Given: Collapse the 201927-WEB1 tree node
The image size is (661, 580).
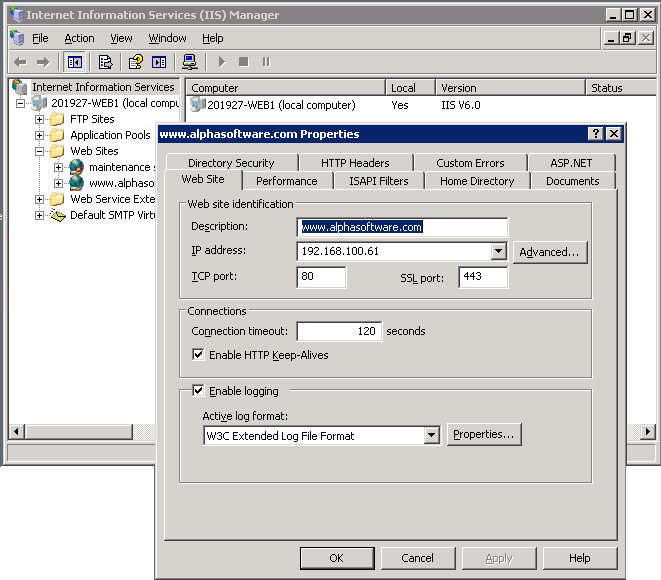Looking at the screenshot, I should [x=20, y=103].
